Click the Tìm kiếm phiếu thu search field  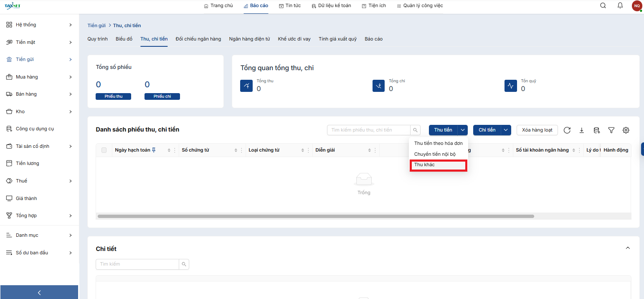tap(369, 130)
